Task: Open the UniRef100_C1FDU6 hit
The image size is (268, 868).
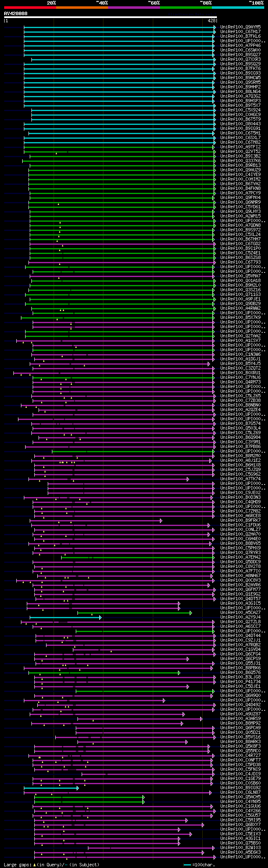Action: (240, 525)
